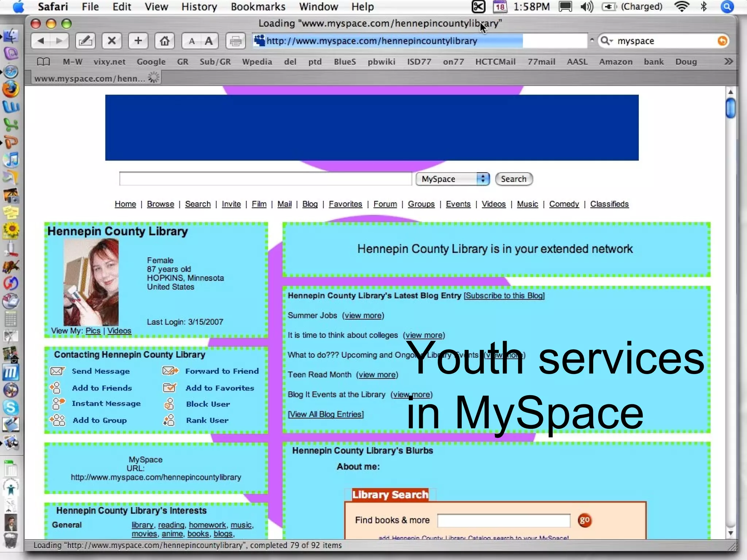The width and height of the screenshot is (747, 560).
Task: Go back with the Safari back arrow
Action: click(40, 41)
